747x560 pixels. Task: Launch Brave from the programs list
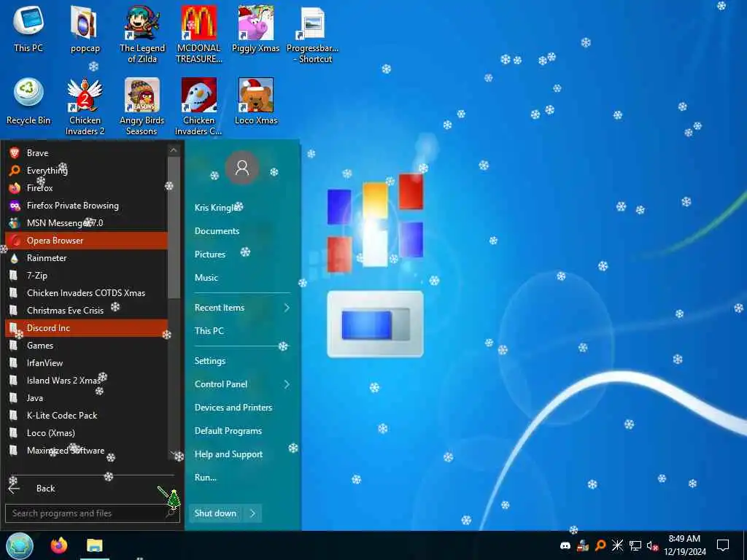(x=86, y=153)
